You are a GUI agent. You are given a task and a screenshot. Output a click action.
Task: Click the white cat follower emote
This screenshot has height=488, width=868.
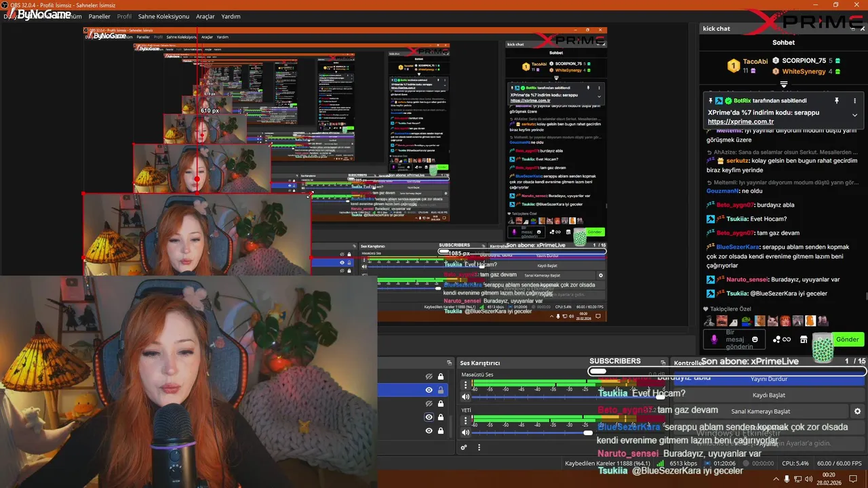point(773,321)
